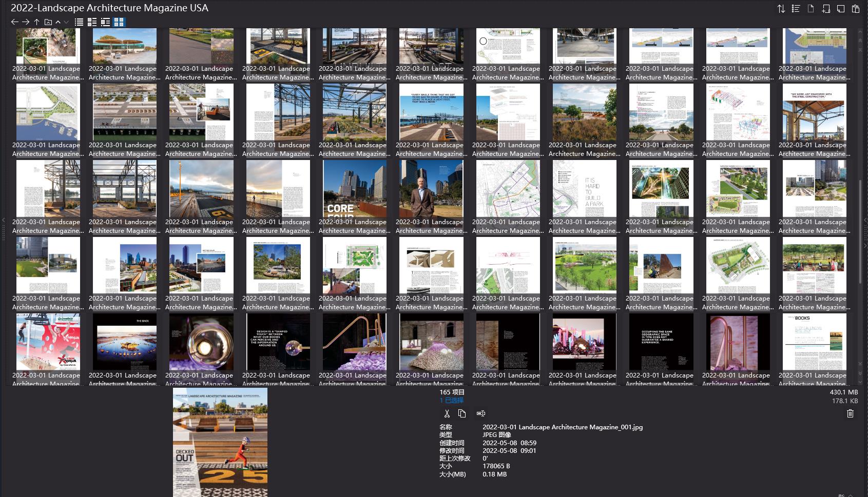Screen dimensions: 868x497
Task: Paste from clipboard icon at top right
Action: [x=855, y=9]
